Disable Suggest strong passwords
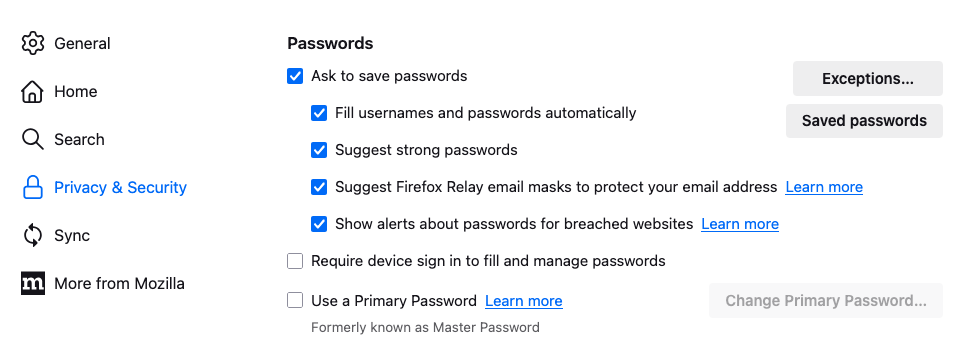Image resolution: width=978 pixels, height=364 pixels. click(319, 150)
